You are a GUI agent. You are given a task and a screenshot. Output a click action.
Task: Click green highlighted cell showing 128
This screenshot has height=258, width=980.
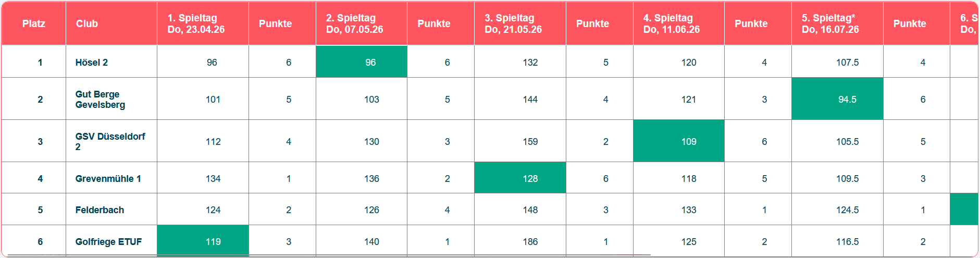(520, 178)
